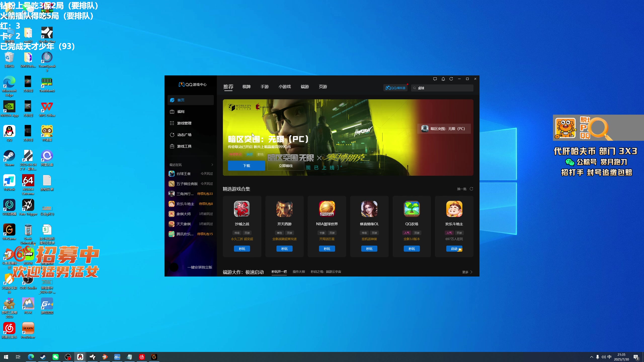Switch to the 推荐 tab
This screenshot has width=644, height=362.
point(228,87)
